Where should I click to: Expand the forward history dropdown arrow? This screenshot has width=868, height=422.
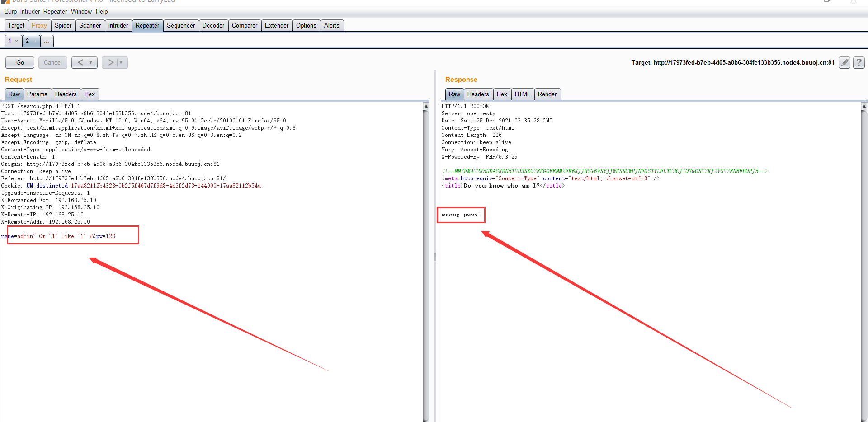pyautogui.click(x=121, y=62)
